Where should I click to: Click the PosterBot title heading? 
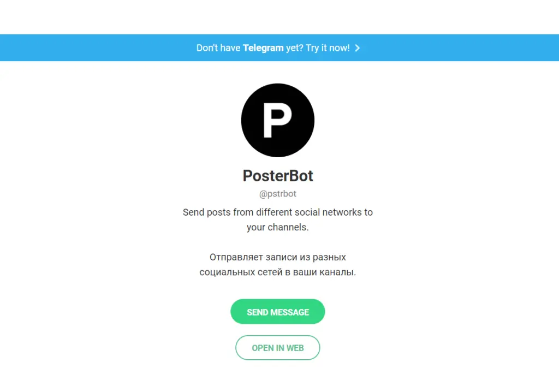[x=278, y=176]
